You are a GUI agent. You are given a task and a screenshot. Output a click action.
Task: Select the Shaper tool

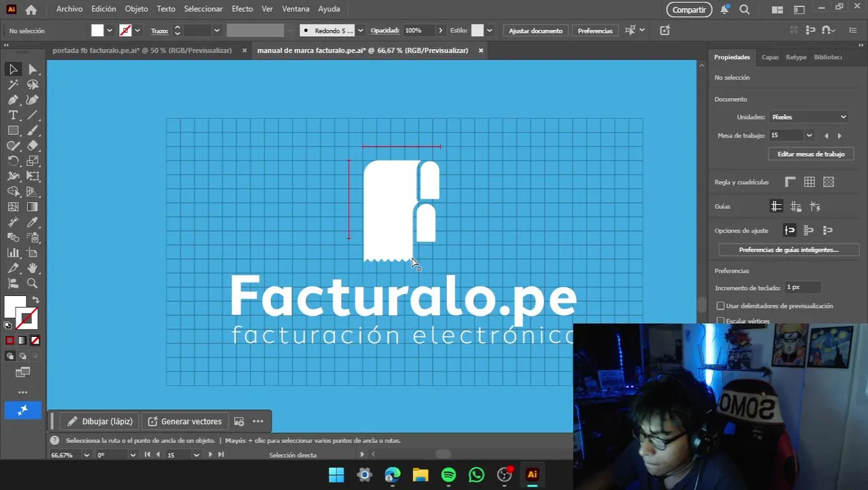(x=13, y=146)
